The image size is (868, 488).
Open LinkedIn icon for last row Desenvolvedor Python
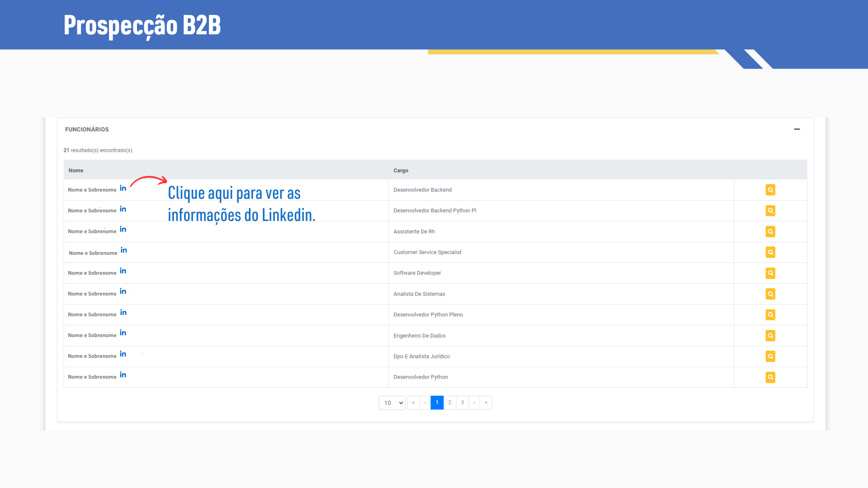[123, 375]
